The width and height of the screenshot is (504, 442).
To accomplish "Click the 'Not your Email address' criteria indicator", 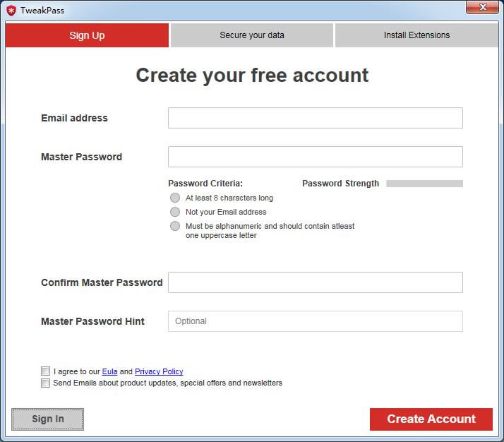I will click(175, 212).
